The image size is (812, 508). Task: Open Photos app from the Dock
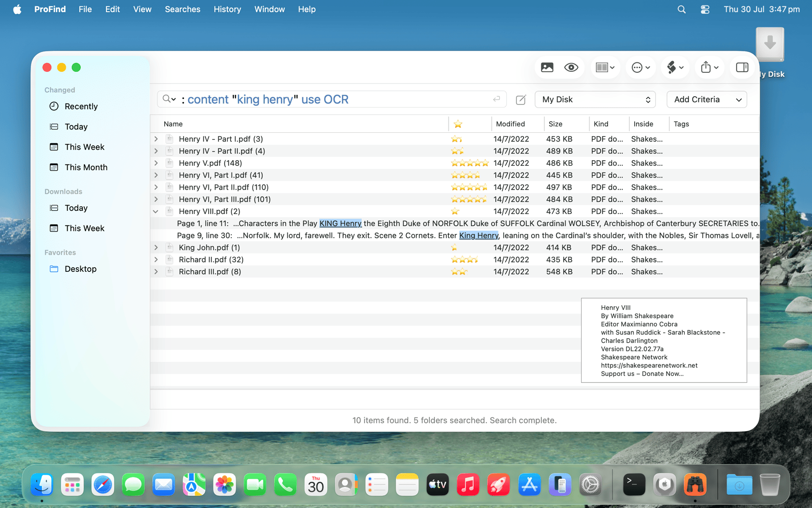pyautogui.click(x=225, y=485)
